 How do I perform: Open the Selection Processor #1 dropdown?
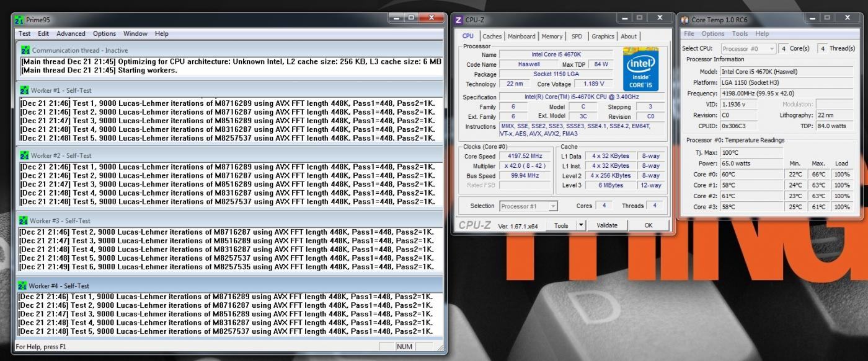(x=528, y=206)
